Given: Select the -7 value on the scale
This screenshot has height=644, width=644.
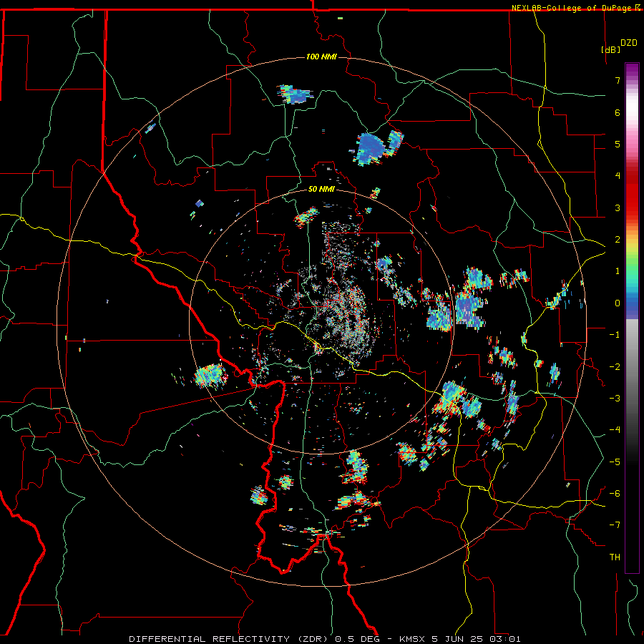Looking at the screenshot, I should [x=615, y=525].
